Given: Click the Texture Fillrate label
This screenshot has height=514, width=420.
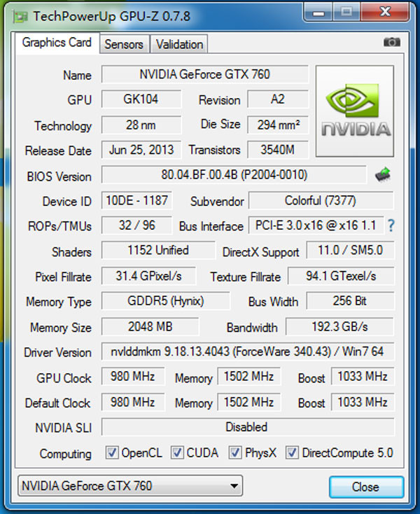Looking at the screenshot, I should pyautogui.click(x=246, y=277).
